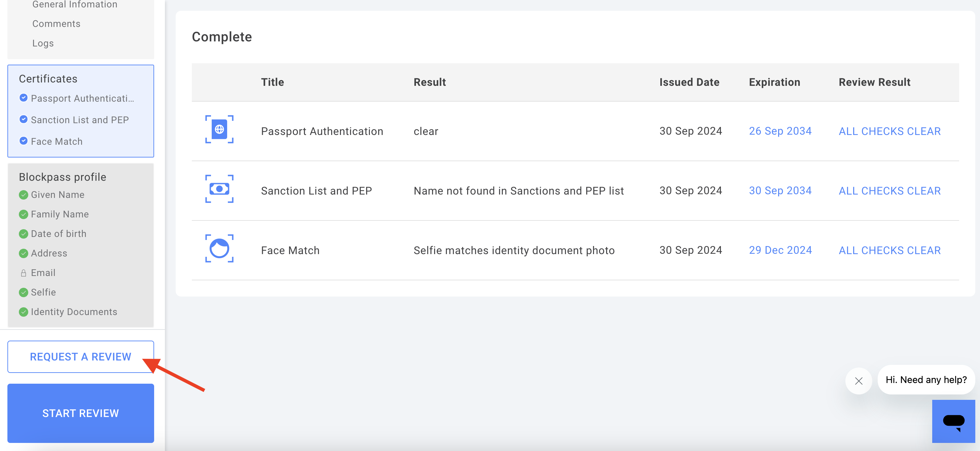The width and height of the screenshot is (980, 451).
Task: Click the Result column header
Action: click(429, 82)
